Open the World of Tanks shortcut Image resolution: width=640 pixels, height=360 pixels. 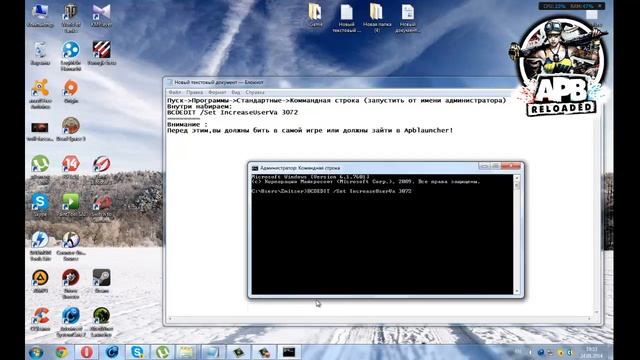[x=71, y=17]
